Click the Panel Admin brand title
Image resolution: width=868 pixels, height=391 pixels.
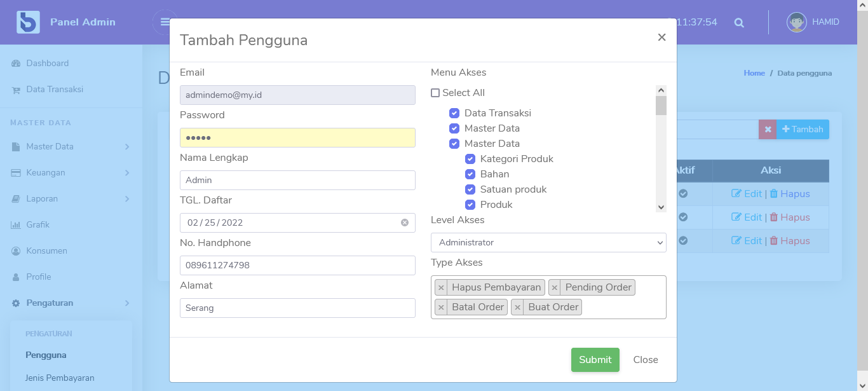coord(83,22)
